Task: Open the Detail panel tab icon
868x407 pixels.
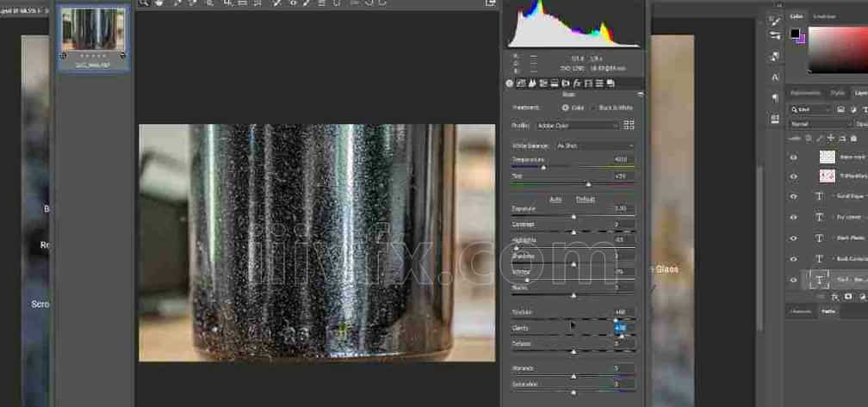Action: [x=532, y=83]
